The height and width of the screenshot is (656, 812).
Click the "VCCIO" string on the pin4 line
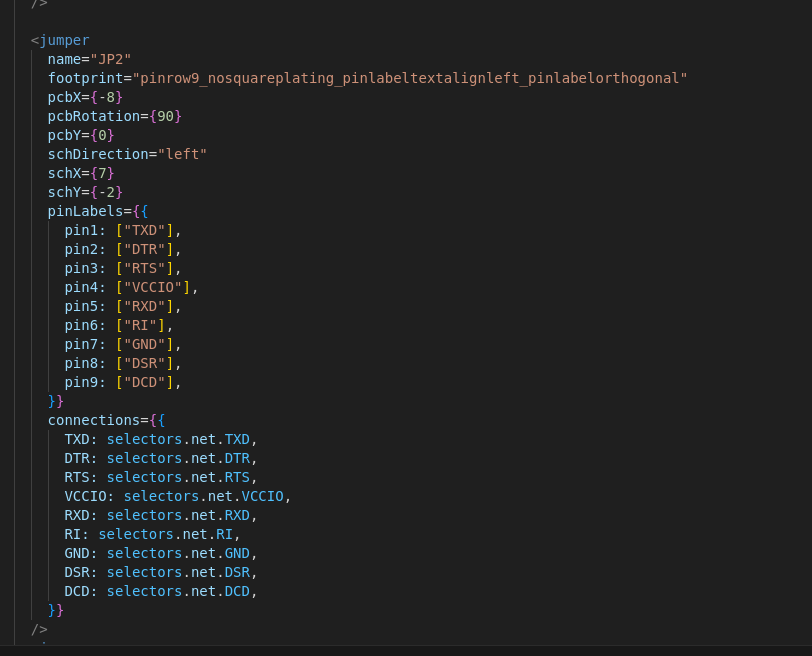tap(153, 287)
